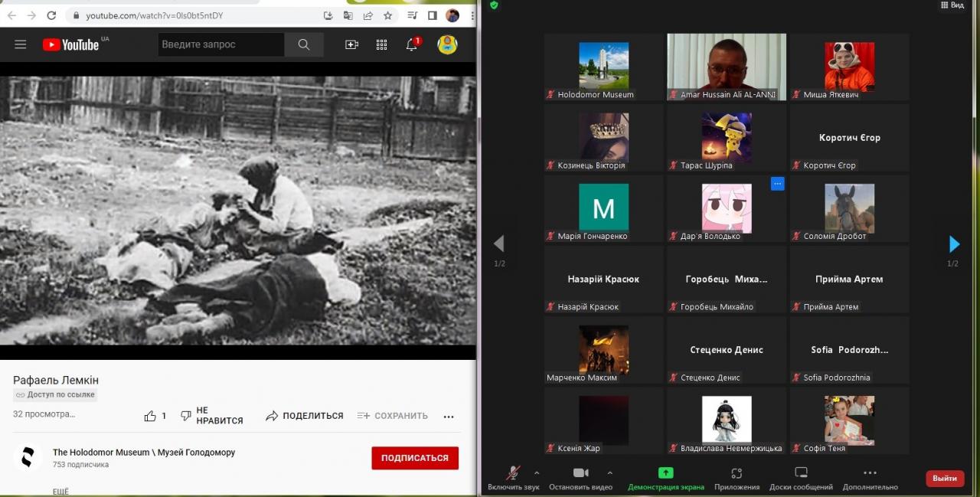The image size is (980, 497).
Task: Leave the meeting with Выйти button
Action: [945, 479]
